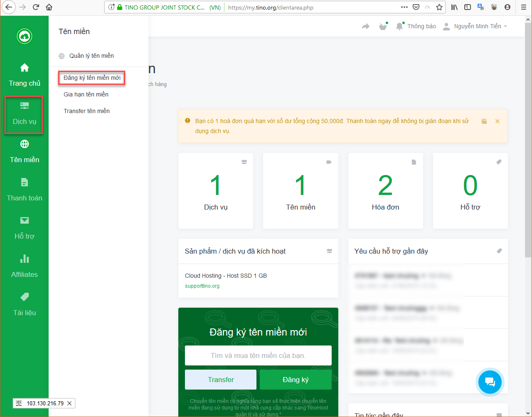
Task: Open the Tên miền count card
Action: (x=300, y=191)
